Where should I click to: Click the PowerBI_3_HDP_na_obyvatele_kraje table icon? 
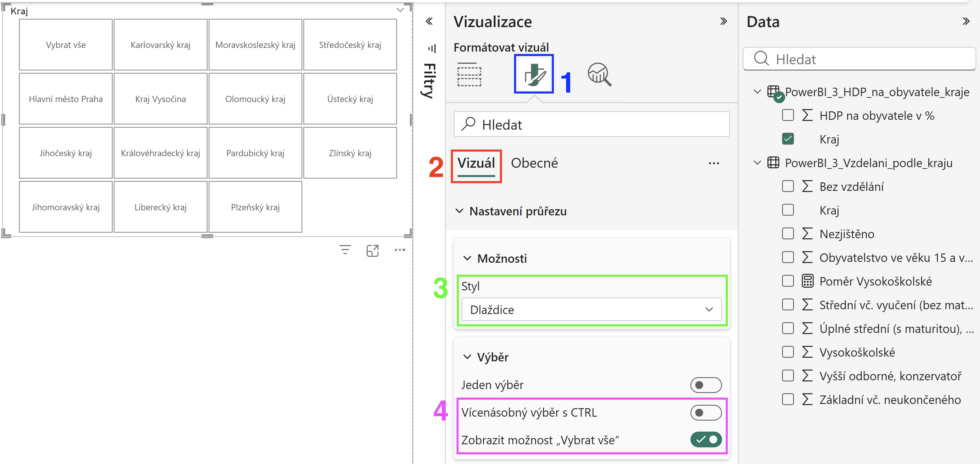point(773,92)
